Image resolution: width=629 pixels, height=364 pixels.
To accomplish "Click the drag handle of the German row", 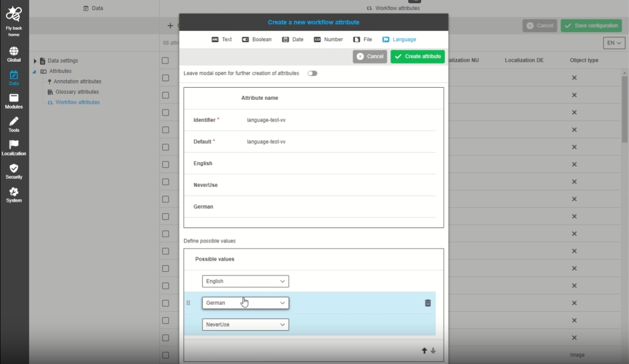I will click(188, 303).
